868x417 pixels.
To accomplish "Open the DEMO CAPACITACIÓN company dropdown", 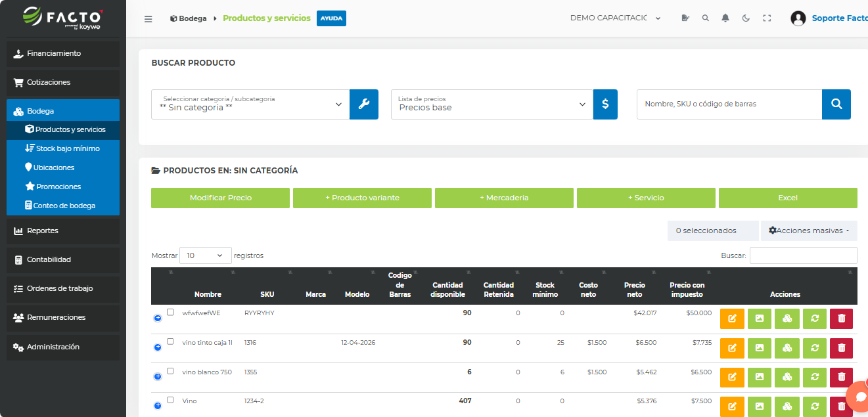I will tap(616, 18).
